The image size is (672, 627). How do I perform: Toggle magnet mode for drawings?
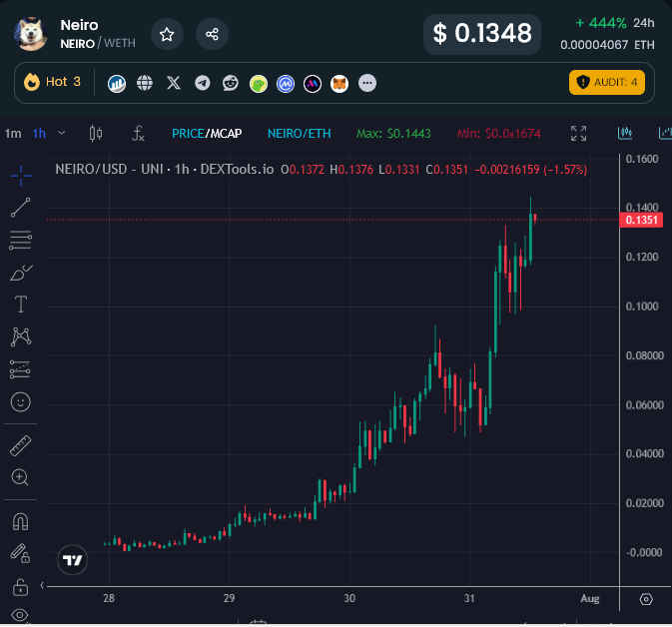[x=21, y=521]
